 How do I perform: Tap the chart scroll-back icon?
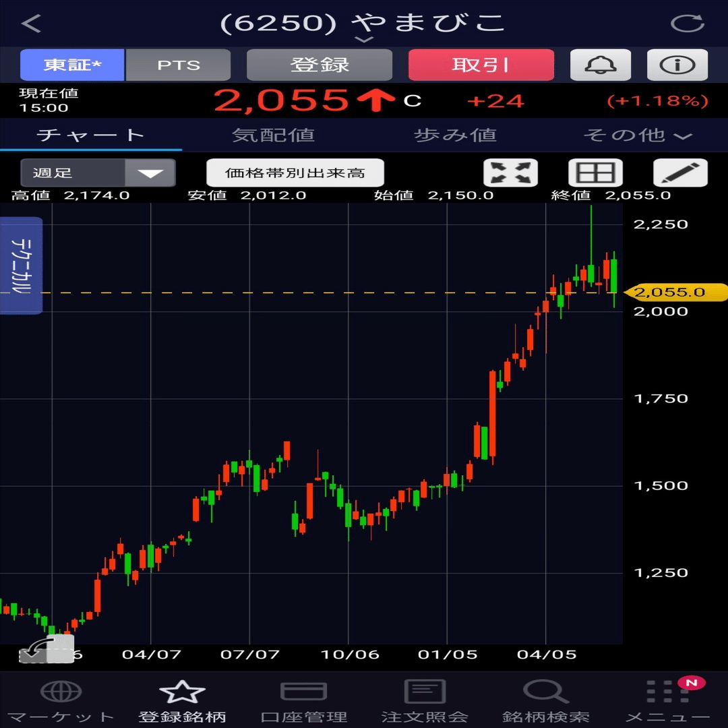(47, 648)
